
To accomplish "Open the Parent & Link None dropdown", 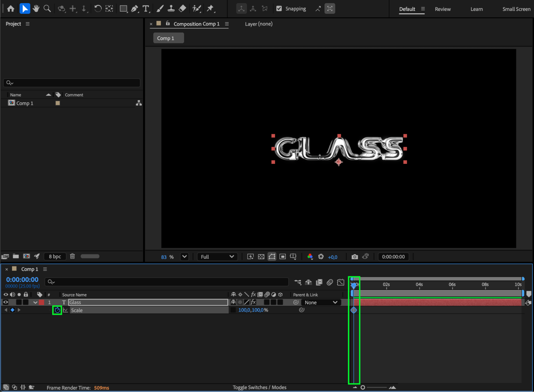I will point(321,302).
